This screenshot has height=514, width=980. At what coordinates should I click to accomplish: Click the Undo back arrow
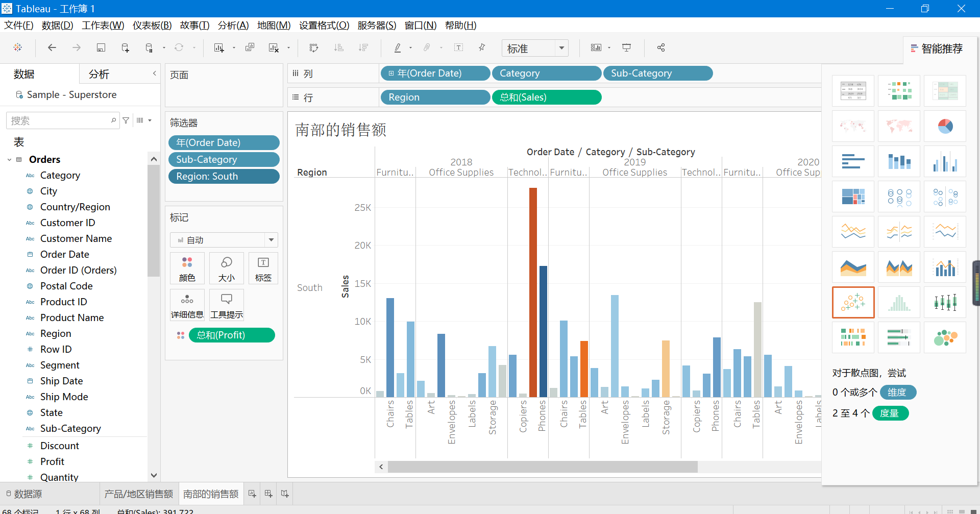click(x=52, y=47)
